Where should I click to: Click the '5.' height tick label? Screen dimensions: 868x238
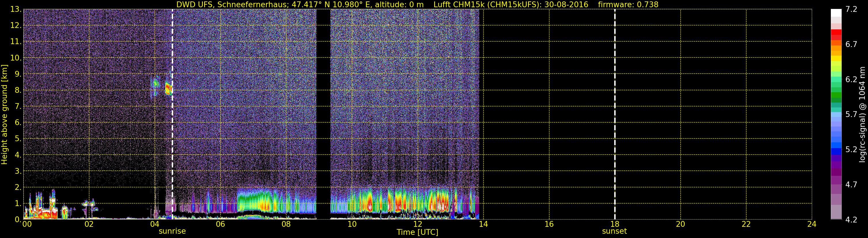[x=18, y=139]
